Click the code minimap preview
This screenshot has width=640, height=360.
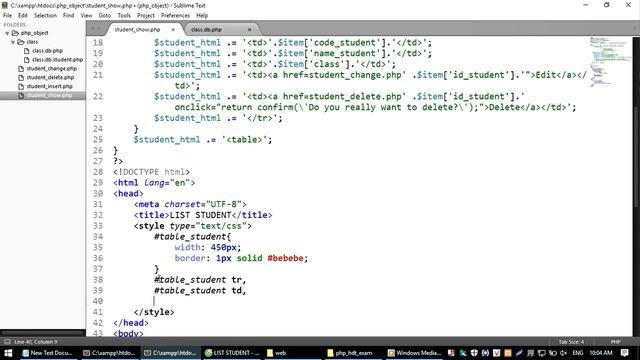click(609, 61)
